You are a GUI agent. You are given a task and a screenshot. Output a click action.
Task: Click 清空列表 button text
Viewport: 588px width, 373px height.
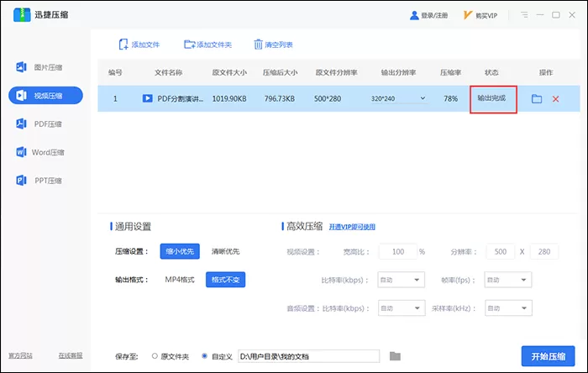coord(279,45)
